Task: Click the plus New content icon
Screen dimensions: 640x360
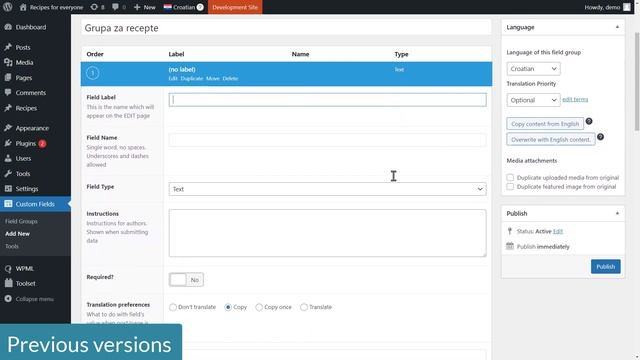Action: point(137,7)
